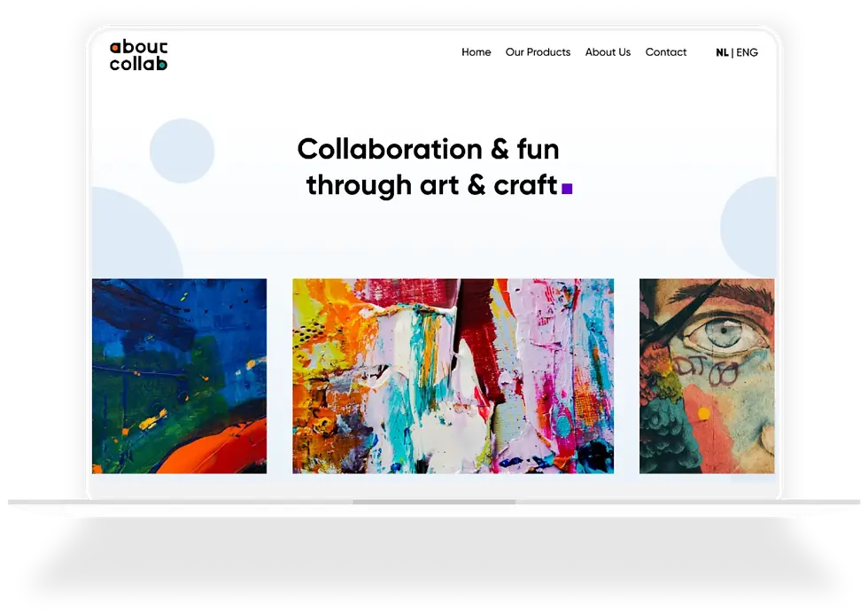This screenshot has width=868, height=616.
Task: Open the About Us link
Action: pyautogui.click(x=608, y=52)
